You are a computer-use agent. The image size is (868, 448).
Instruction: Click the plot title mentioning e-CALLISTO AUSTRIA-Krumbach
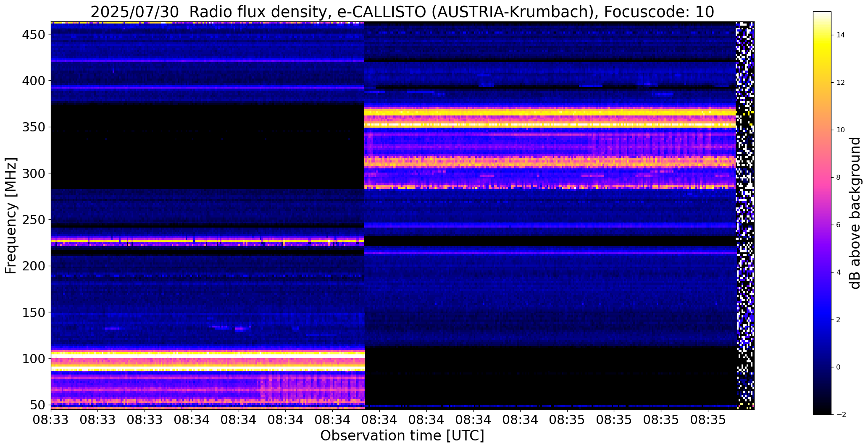[x=402, y=12]
